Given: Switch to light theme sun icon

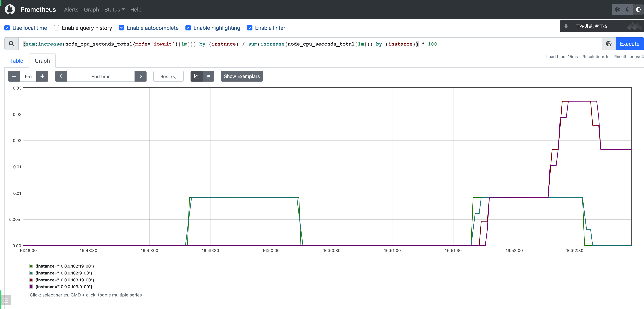Looking at the screenshot, I should point(617,9).
